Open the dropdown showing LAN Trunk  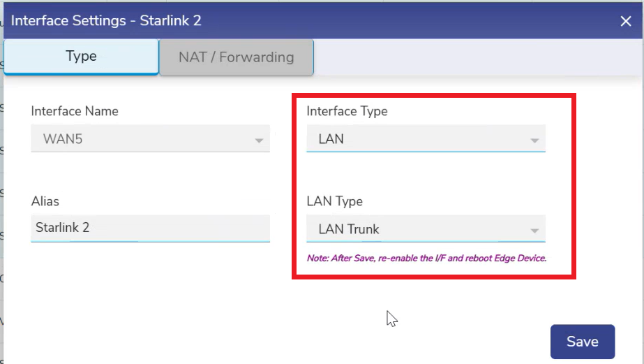click(426, 229)
